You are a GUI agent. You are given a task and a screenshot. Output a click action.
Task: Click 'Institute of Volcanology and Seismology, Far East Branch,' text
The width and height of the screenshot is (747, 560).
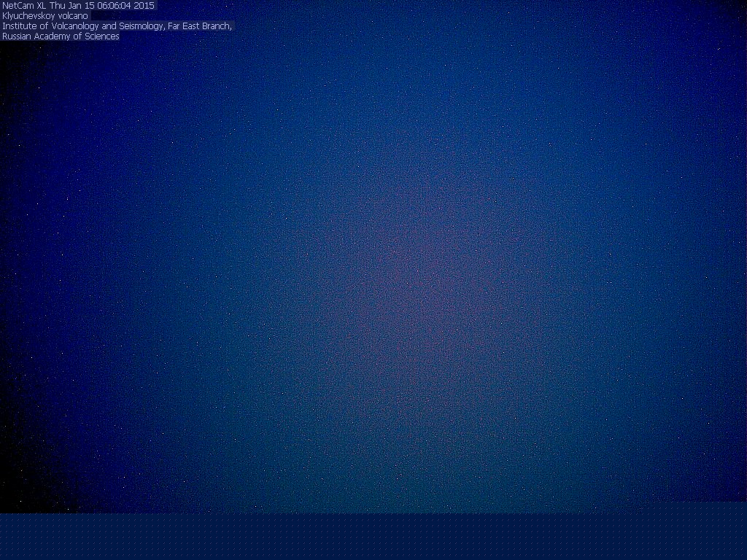tap(117, 26)
